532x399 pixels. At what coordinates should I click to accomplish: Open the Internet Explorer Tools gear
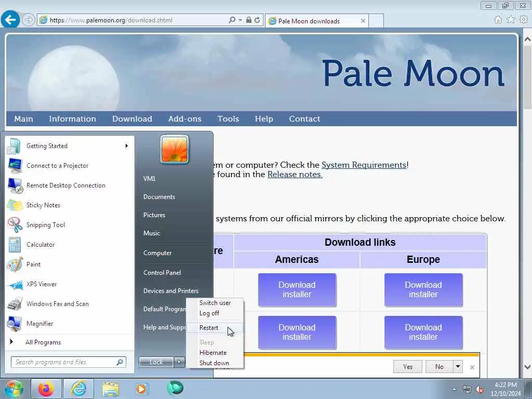[x=524, y=20]
